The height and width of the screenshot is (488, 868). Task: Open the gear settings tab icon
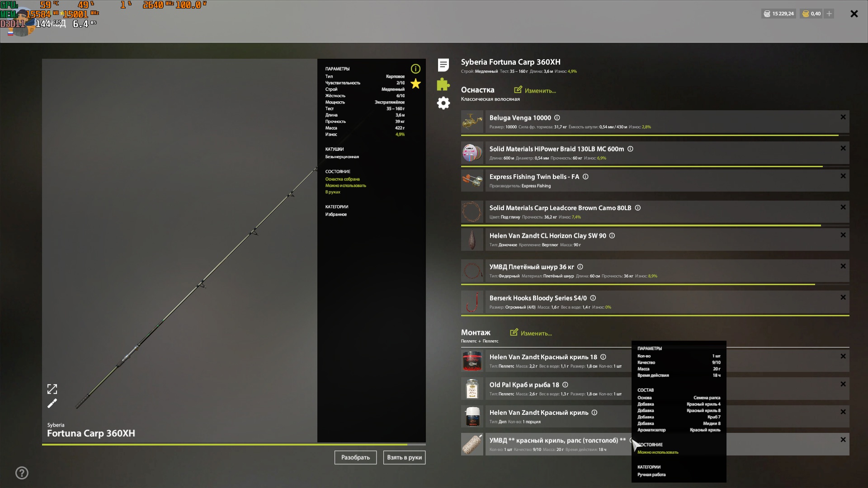(443, 103)
